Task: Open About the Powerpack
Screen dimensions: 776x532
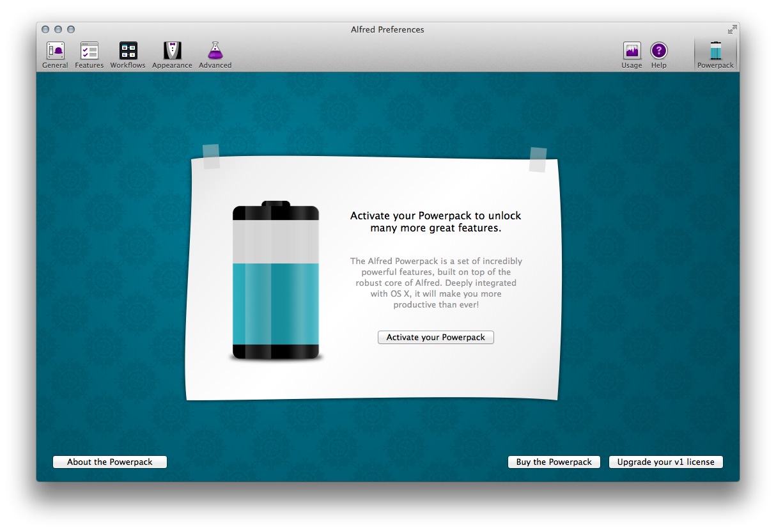Action: [x=110, y=462]
